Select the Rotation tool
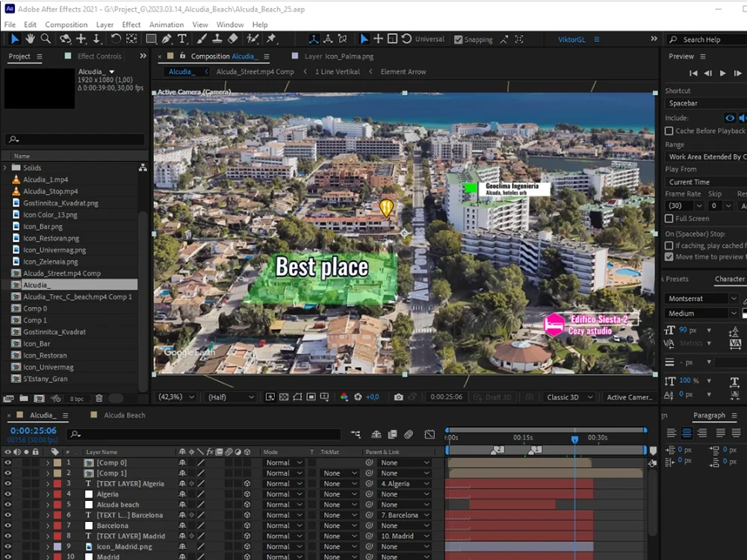Screen dimensions: 747x560 116,39
